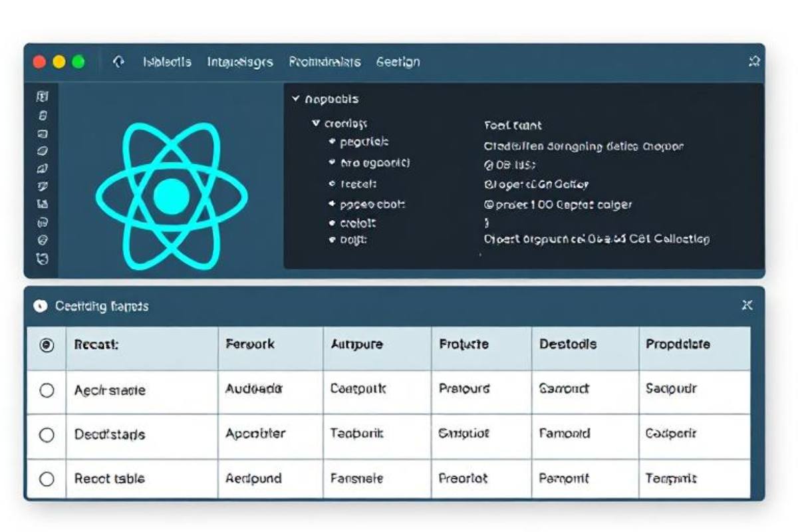Click the 'Frotucte' column header

coord(481,348)
